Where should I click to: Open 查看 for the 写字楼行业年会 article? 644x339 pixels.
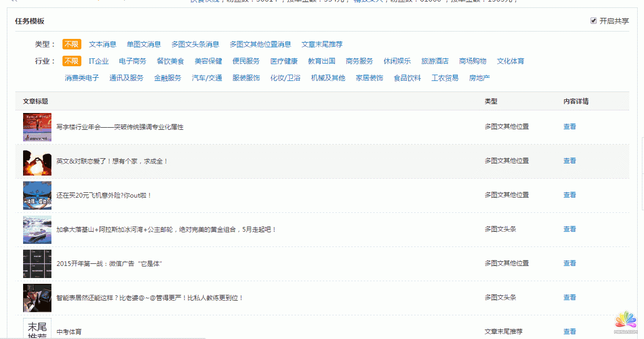pos(569,126)
